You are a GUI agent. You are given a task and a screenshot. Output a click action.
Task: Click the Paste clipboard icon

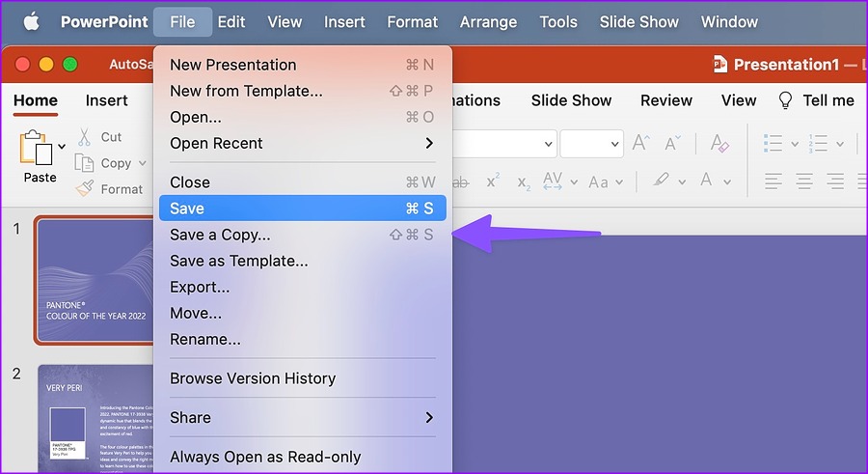(x=35, y=149)
